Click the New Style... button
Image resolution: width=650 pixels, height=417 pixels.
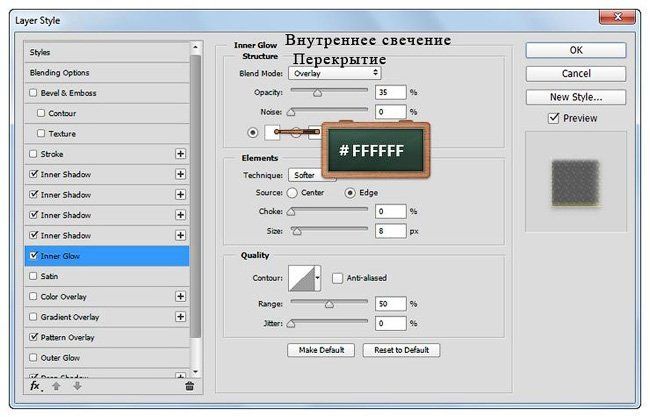576,97
